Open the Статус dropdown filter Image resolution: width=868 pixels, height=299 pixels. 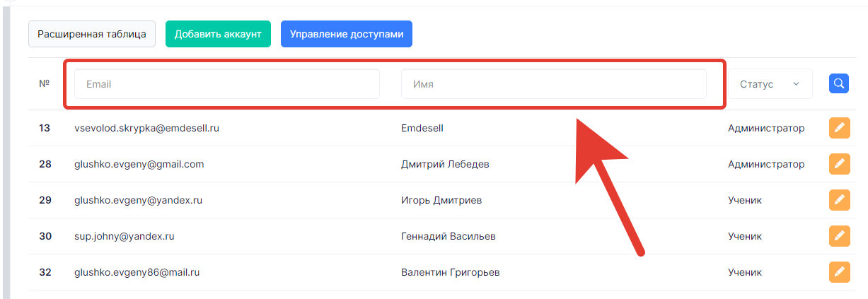pos(770,84)
